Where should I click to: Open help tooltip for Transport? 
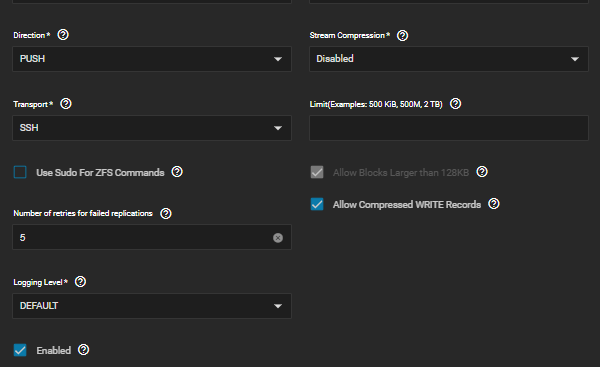[66, 104]
